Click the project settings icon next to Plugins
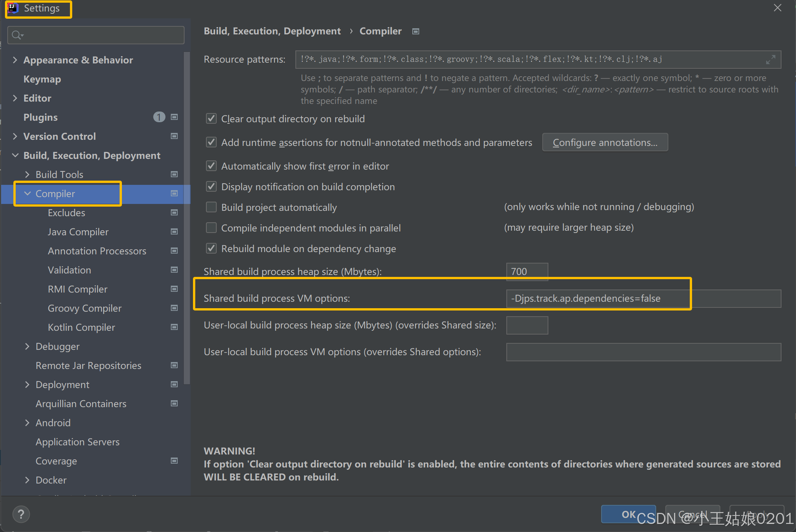 pyautogui.click(x=174, y=117)
